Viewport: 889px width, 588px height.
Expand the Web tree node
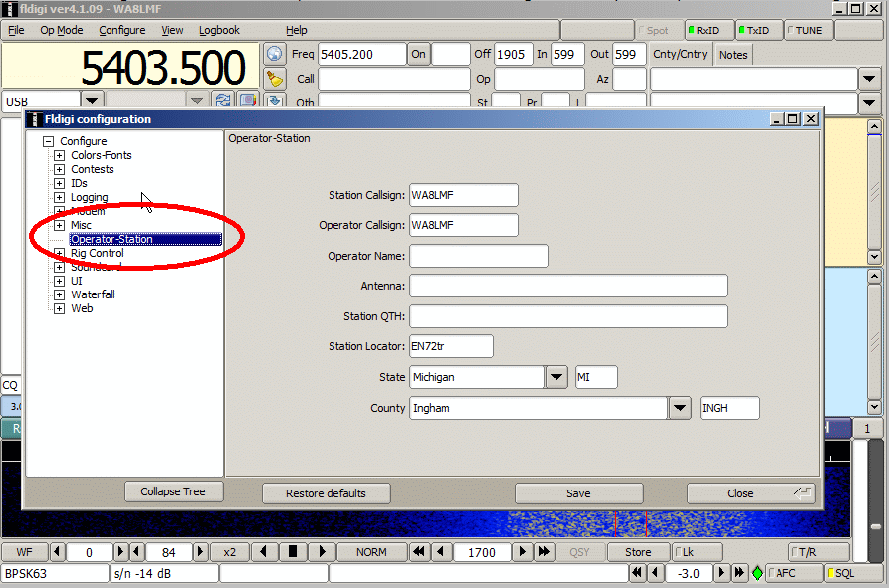click(x=59, y=308)
